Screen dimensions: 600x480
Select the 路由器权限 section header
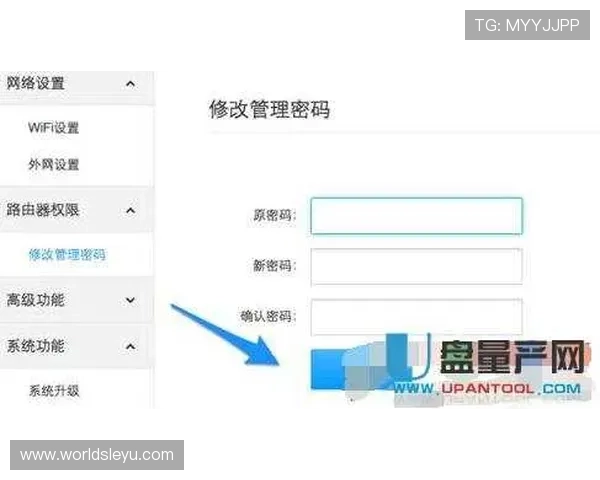[77, 209]
